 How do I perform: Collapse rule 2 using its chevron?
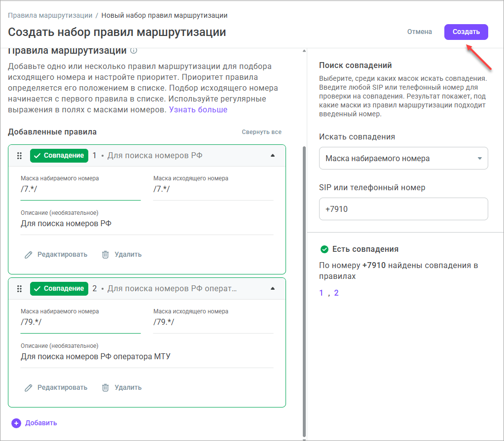coord(273,288)
